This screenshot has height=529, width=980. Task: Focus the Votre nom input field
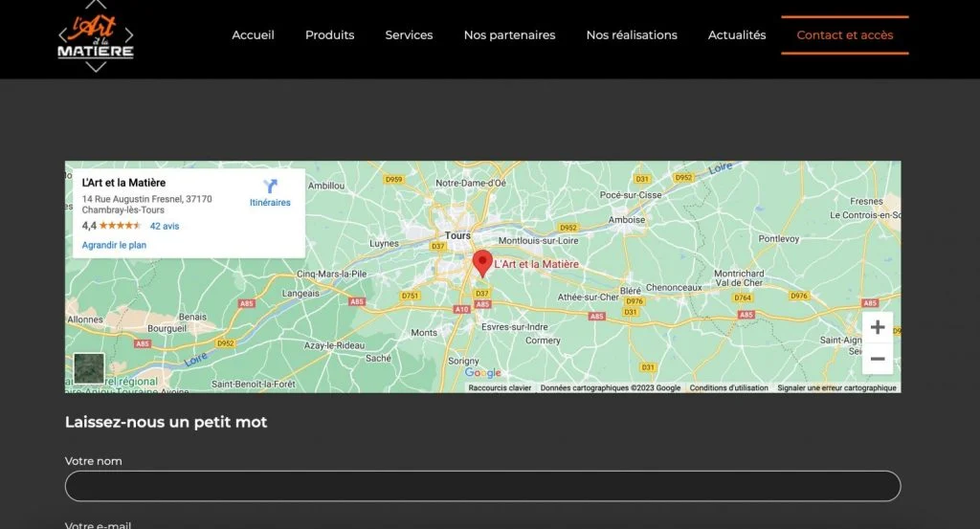[482, 486]
